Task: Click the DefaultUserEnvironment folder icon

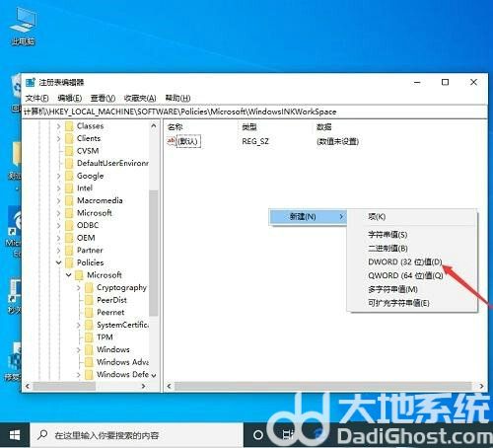Action: click(x=69, y=164)
